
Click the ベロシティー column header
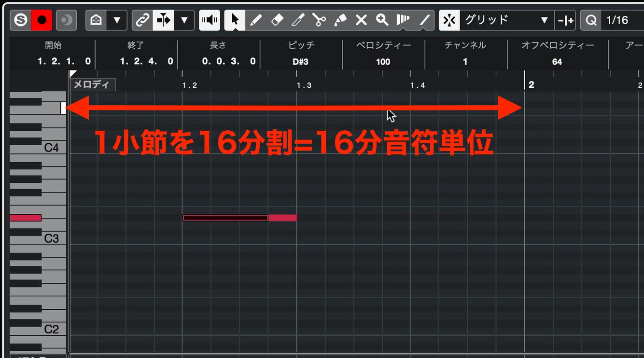point(384,45)
